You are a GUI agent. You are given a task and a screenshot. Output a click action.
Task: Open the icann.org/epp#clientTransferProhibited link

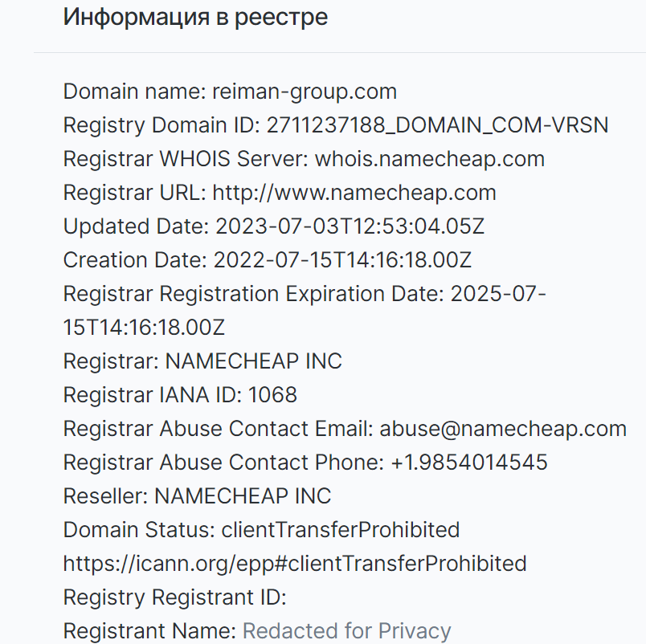tap(295, 565)
